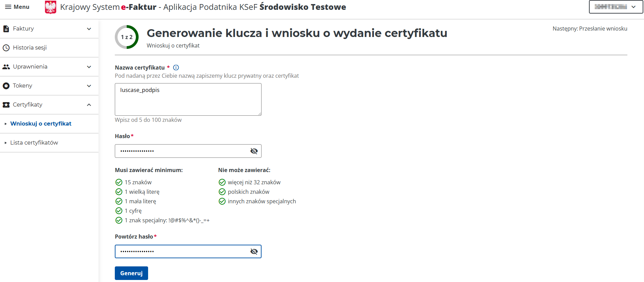Show password in Powtórz hasło field
Image resolution: width=644 pixels, height=282 pixels.
click(x=254, y=251)
